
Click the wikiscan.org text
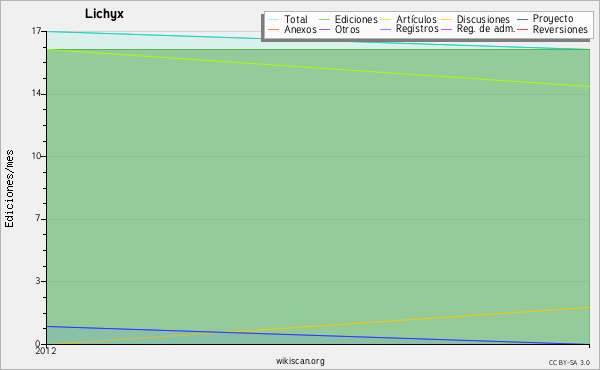(300, 361)
